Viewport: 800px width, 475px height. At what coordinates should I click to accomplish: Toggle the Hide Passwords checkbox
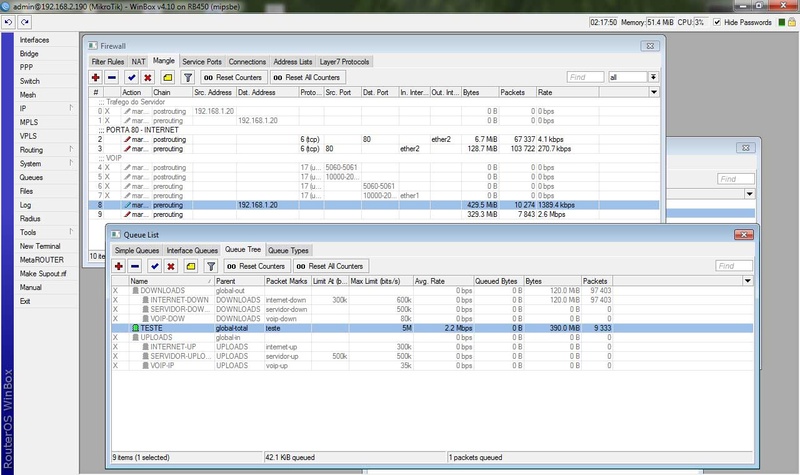[x=715, y=21]
